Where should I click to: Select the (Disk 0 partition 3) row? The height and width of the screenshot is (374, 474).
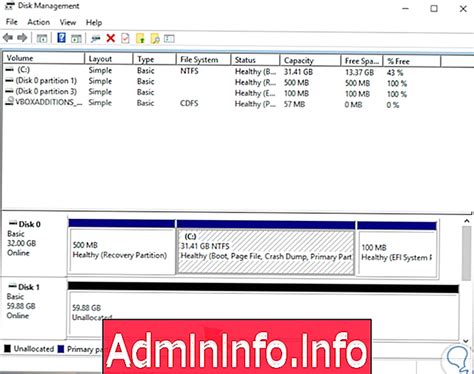(x=222, y=93)
